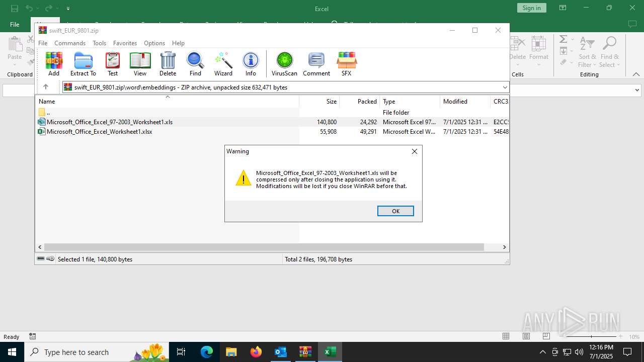Click Excel Redo icon
The width and height of the screenshot is (644, 362).
[x=48, y=8]
